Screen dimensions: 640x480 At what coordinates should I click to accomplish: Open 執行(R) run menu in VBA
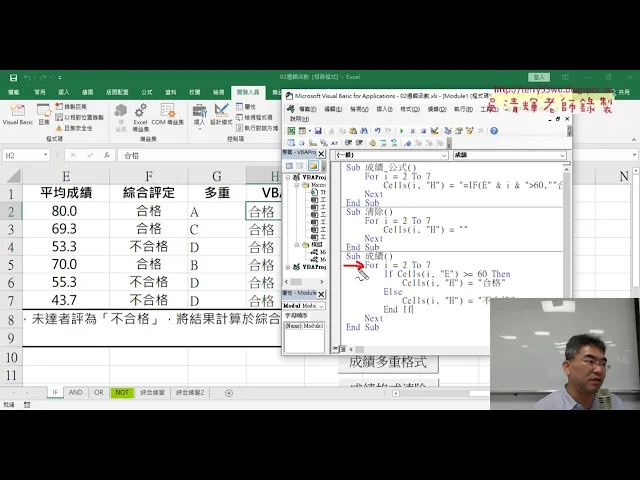tap(463, 109)
